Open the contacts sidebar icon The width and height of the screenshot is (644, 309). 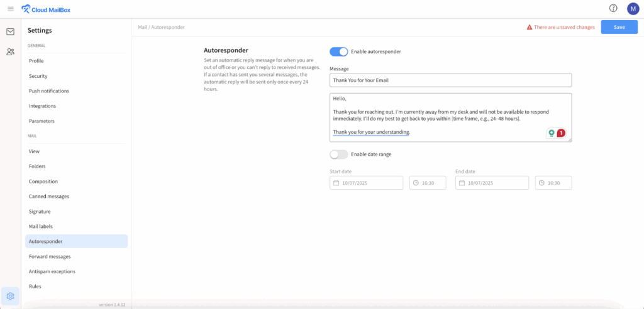click(10, 52)
